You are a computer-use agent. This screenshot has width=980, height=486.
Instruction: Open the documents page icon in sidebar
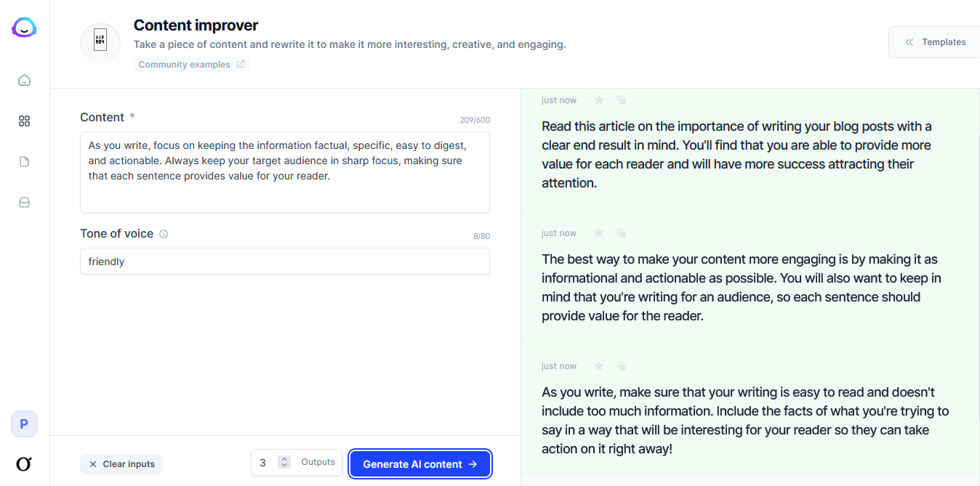[x=24, y=162]
